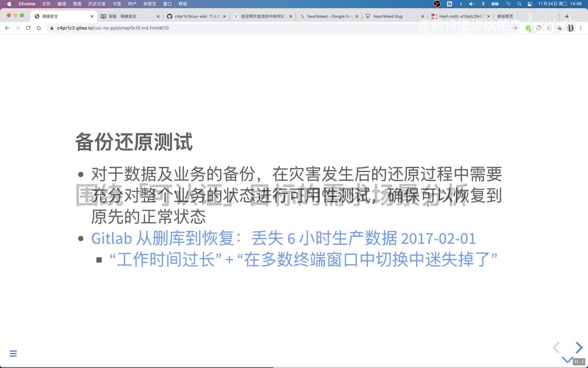Click the slide progress bar at bottom
588x368 pixels.
click(294, 367)
